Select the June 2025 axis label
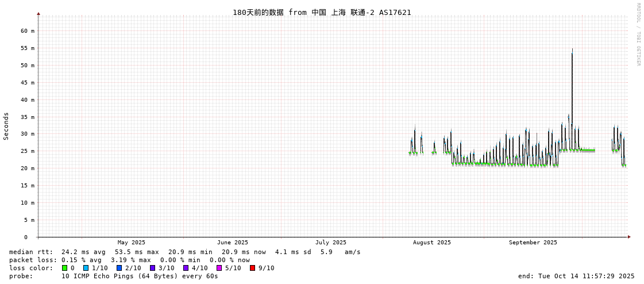 click(x=232, y=243)
